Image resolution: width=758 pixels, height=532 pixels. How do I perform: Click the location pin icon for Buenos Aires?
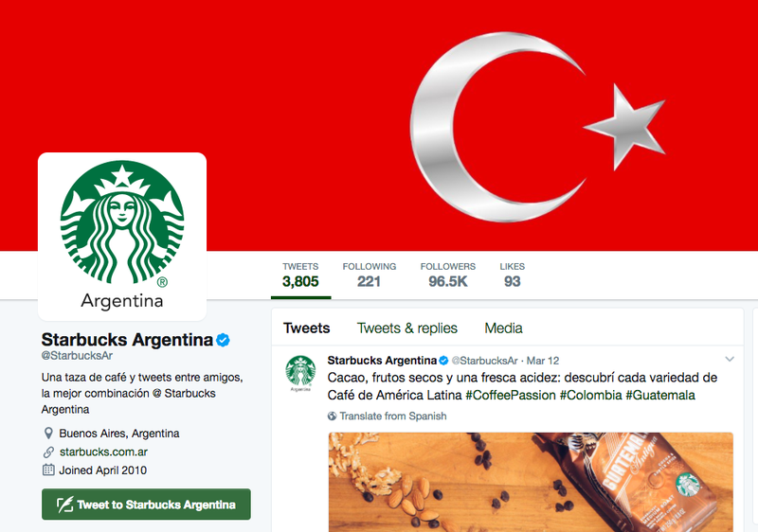coord(48,433)
